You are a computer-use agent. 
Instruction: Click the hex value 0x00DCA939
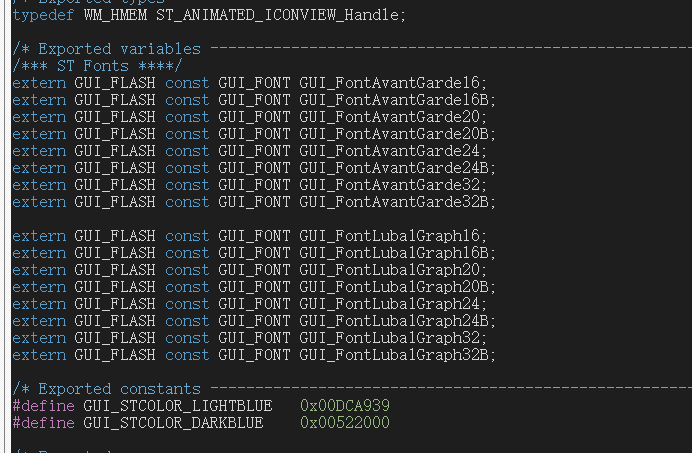345,406
